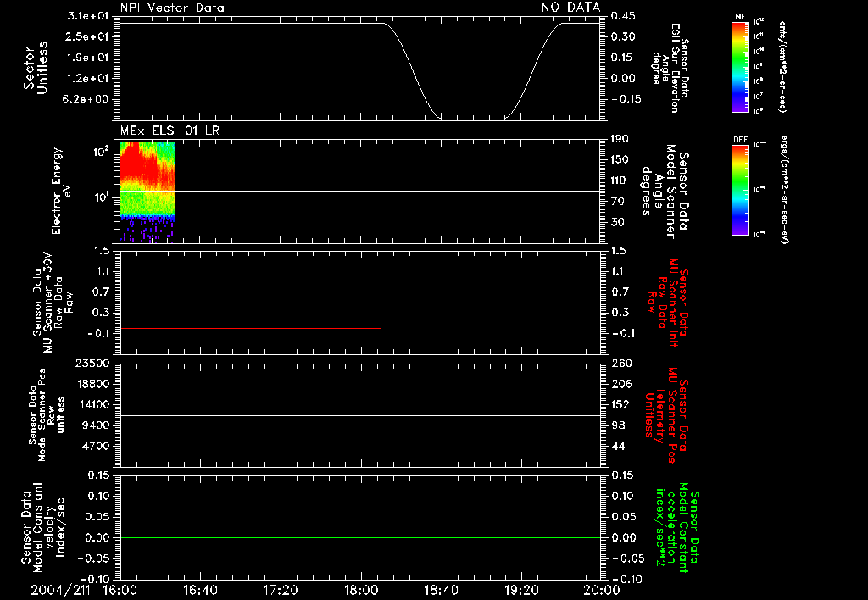This screenshot has width=868, height=600.
Task: Click the "110" scanner angle axis value
Action: (x=620, y=181)
